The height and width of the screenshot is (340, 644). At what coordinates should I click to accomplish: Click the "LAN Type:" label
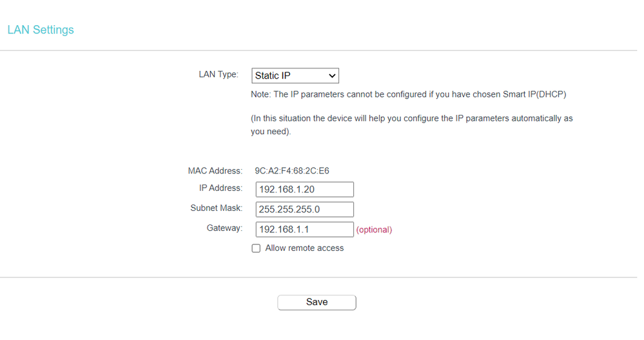[219, 75]
